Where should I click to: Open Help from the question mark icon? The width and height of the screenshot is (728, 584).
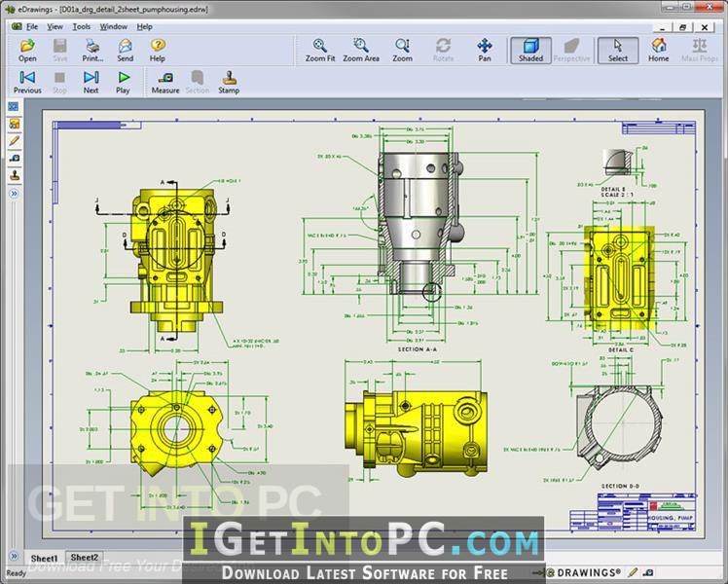pos(158,51)
